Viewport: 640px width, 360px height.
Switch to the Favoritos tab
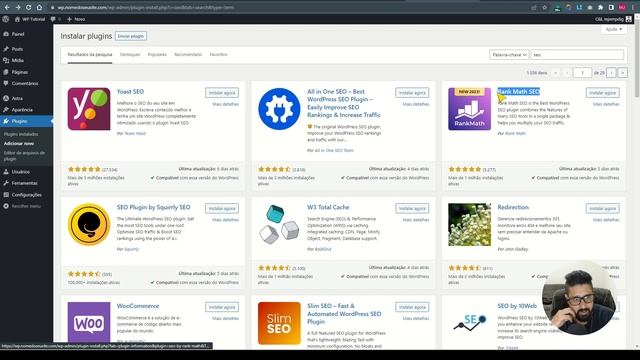point(218,55)
